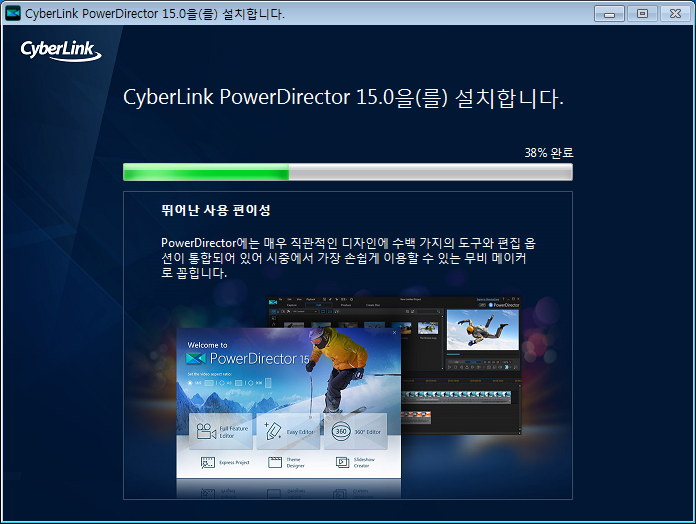Click the "CyberLink PowerDirector 15.0을(를) 설치합니다." heading
The height and width of the screenshot is (524, 696).
[x=343, y=98]
